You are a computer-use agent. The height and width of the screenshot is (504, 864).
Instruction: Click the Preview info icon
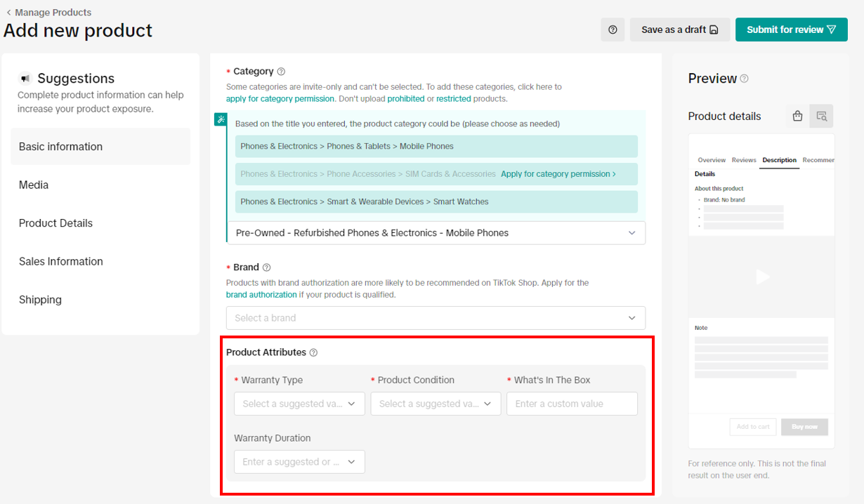744,79
